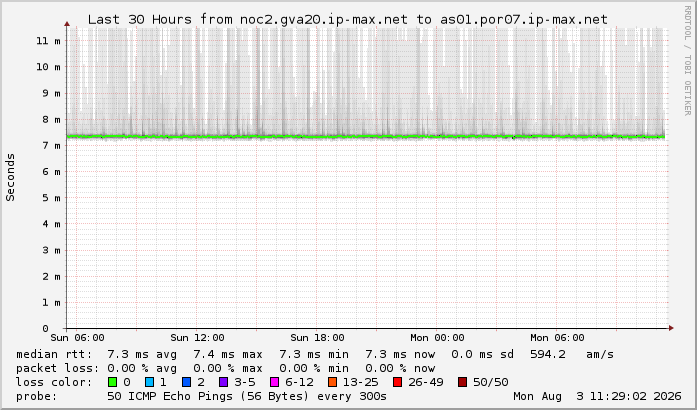Click the 'loss color:' legend label
697x410 pixels.
(54, 382)
